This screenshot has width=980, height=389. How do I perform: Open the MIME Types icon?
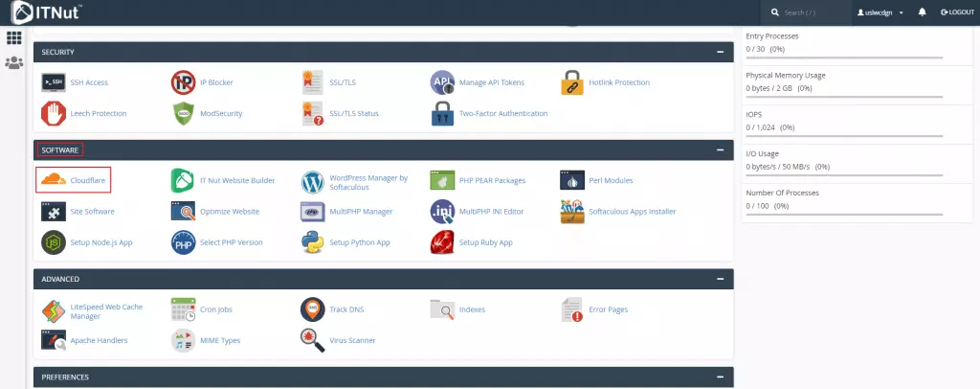(x=183, y=340)
